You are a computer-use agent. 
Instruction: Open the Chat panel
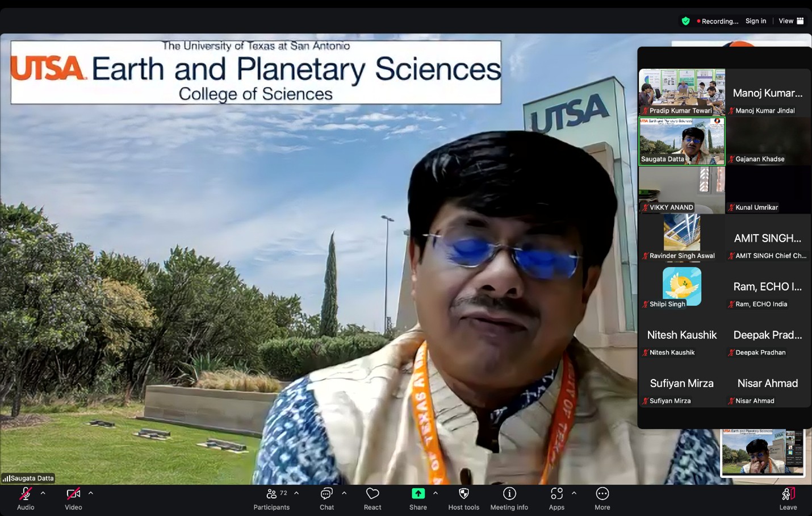pos(327,498)
